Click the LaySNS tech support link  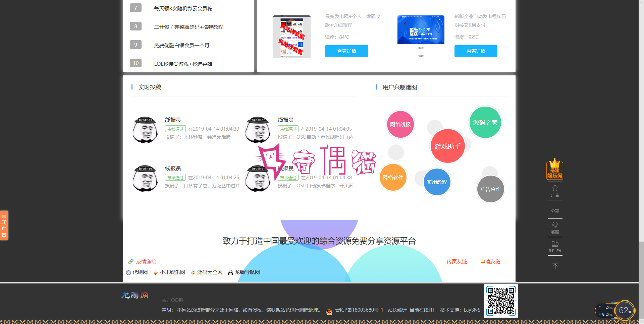coord(472,310)
